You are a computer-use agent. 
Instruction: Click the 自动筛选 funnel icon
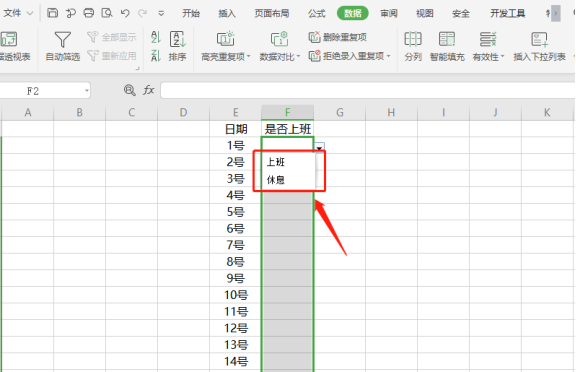click(x=62, y=39)
